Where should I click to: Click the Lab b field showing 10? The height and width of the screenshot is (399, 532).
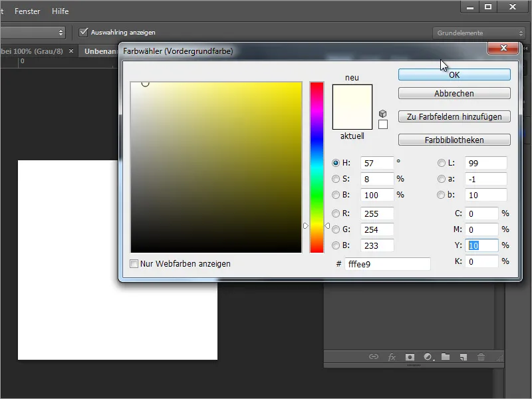486,195
